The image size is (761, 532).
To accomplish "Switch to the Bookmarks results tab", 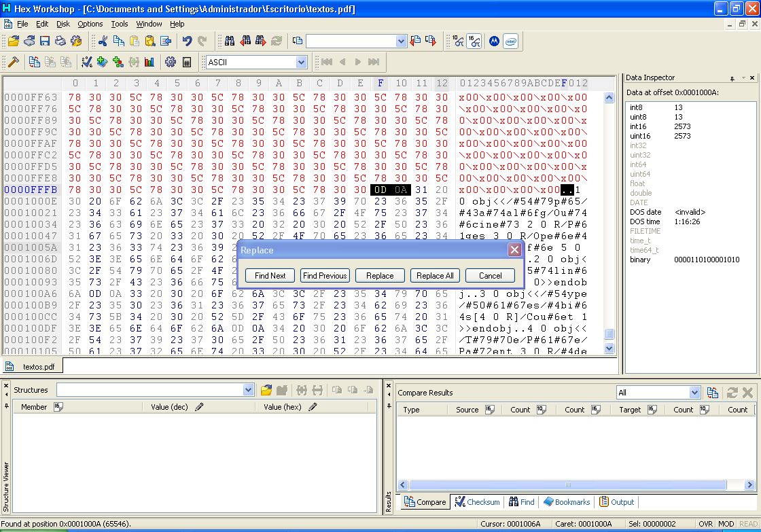I will (567, 502).
